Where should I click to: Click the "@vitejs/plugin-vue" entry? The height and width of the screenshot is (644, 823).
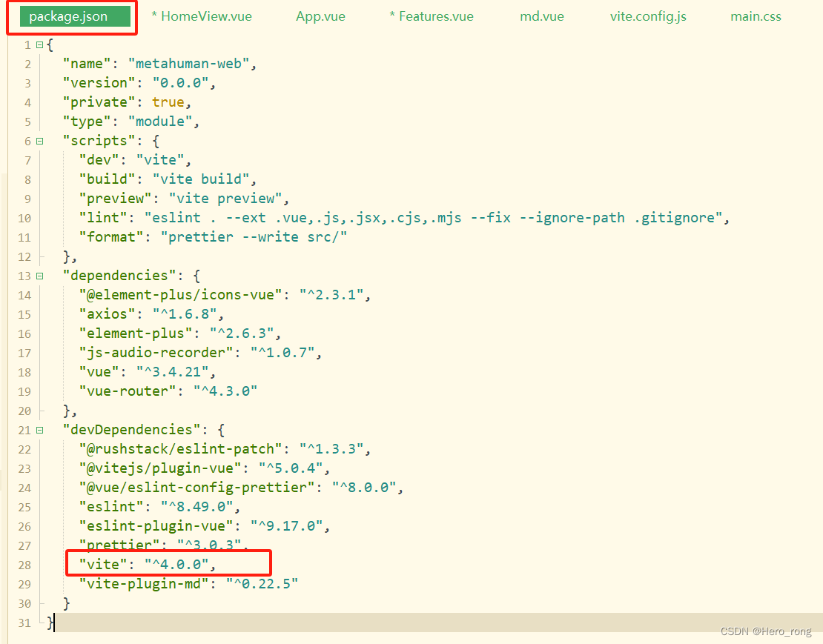point(160,469)
